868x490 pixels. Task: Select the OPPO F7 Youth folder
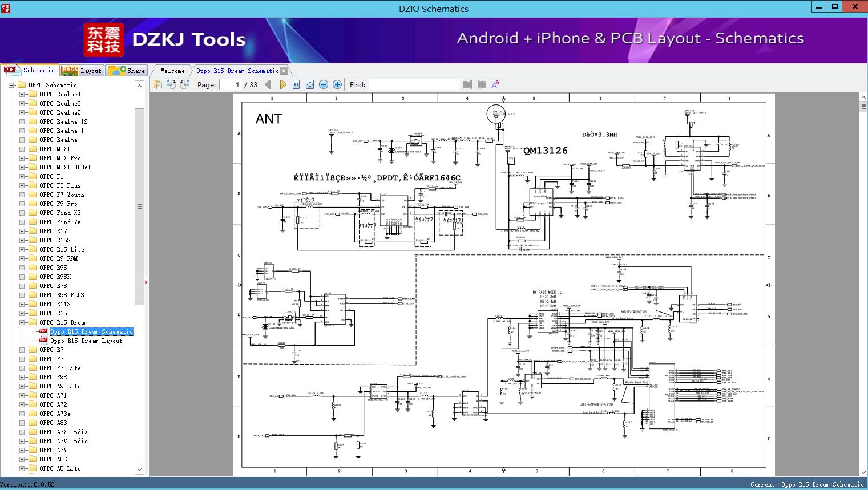(x=62, y=195)
